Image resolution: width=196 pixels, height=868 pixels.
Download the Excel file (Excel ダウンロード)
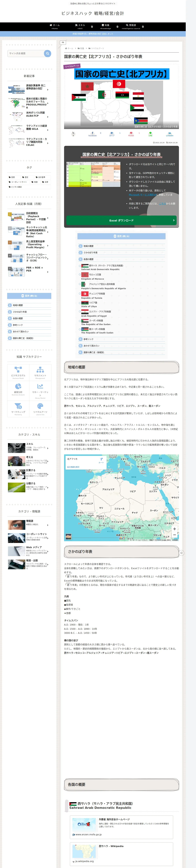(x=121, y=220)
